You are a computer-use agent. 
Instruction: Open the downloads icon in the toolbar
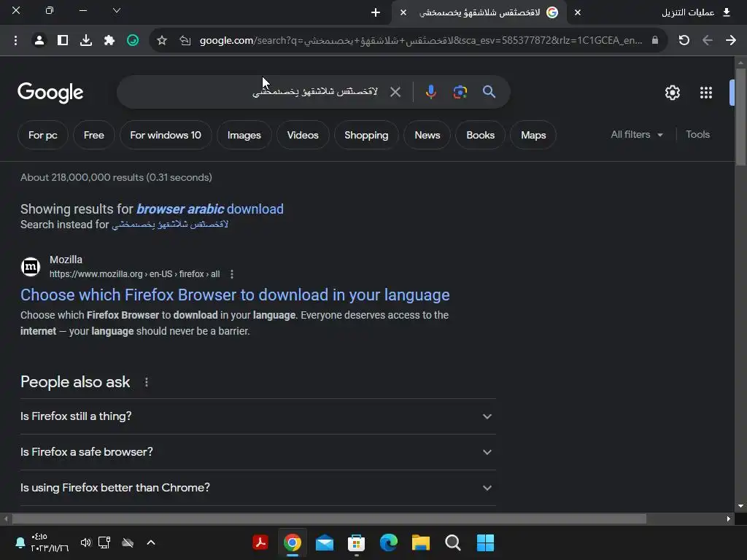tap(86, 41)
